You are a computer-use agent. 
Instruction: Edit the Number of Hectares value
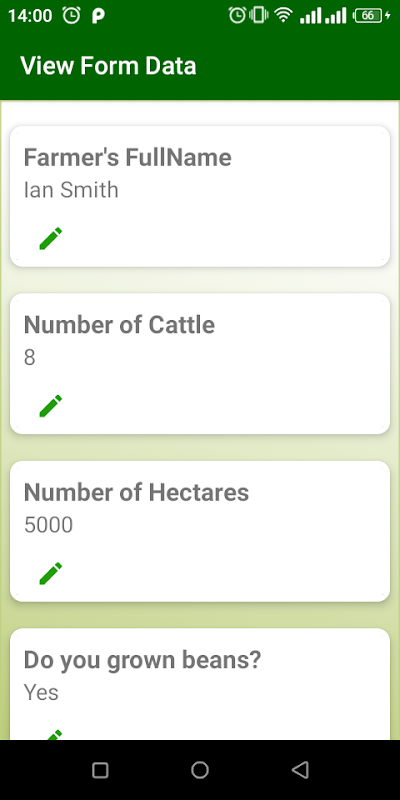click(x=51, y=573)
